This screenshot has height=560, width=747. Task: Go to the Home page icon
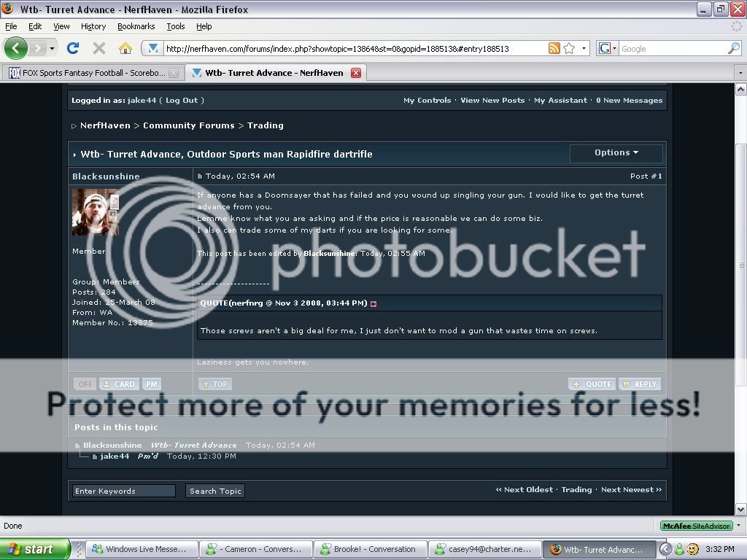point(125,48)
